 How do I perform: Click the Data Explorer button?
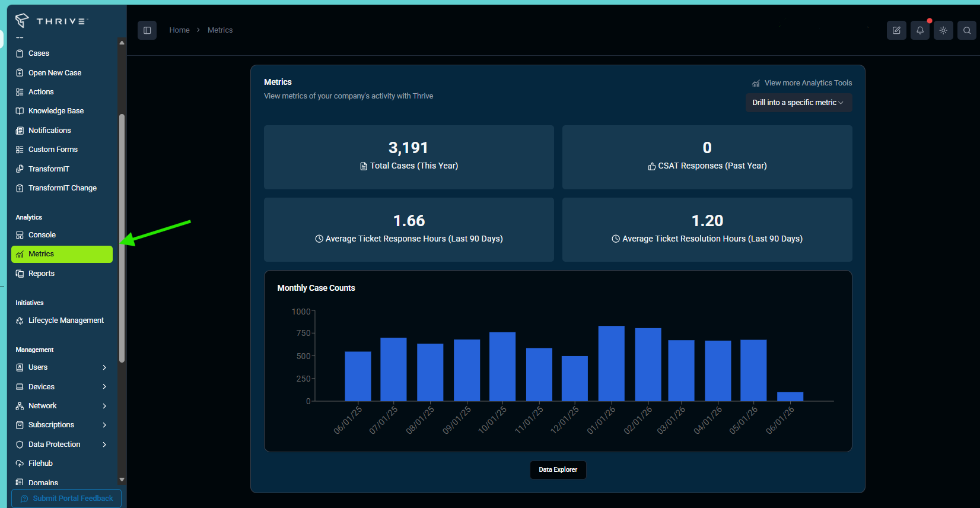pyautogui.click(x=558, y=469)
